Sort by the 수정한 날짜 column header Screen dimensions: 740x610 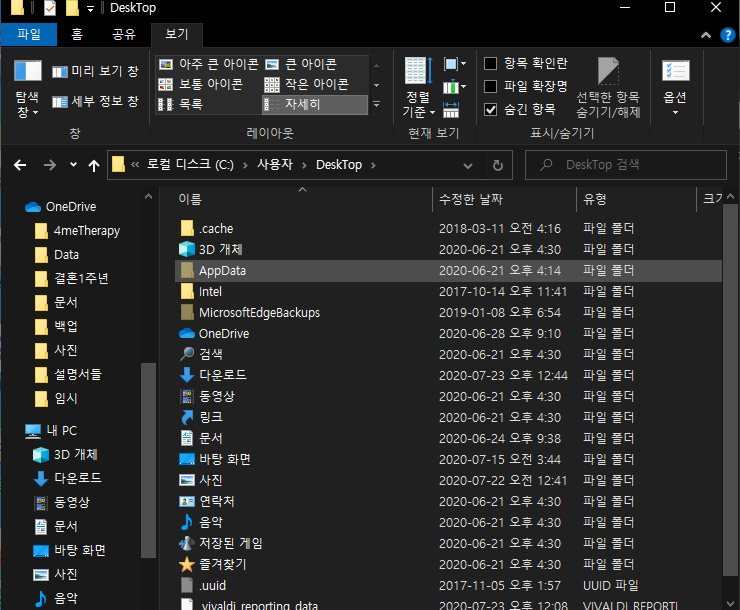(x=504, y=199)
